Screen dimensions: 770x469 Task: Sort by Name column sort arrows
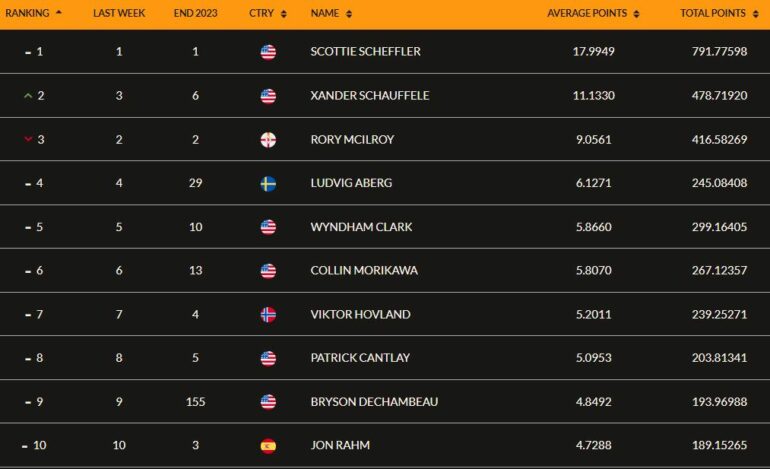click(349, 14)
